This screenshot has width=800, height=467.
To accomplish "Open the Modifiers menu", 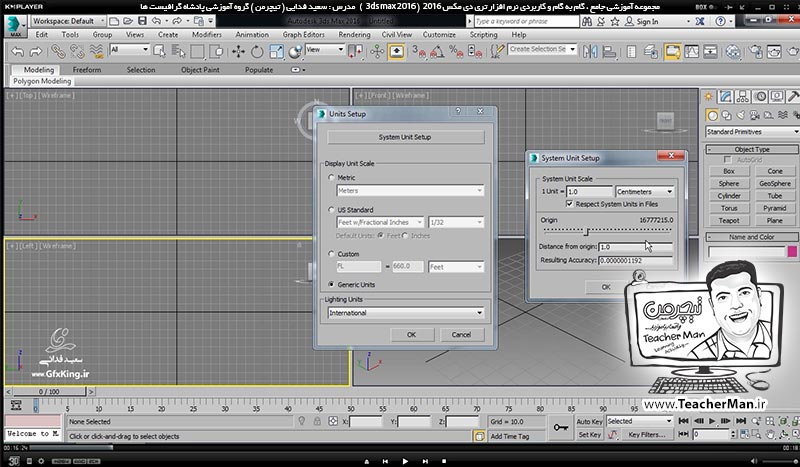I will click(207, 35).
